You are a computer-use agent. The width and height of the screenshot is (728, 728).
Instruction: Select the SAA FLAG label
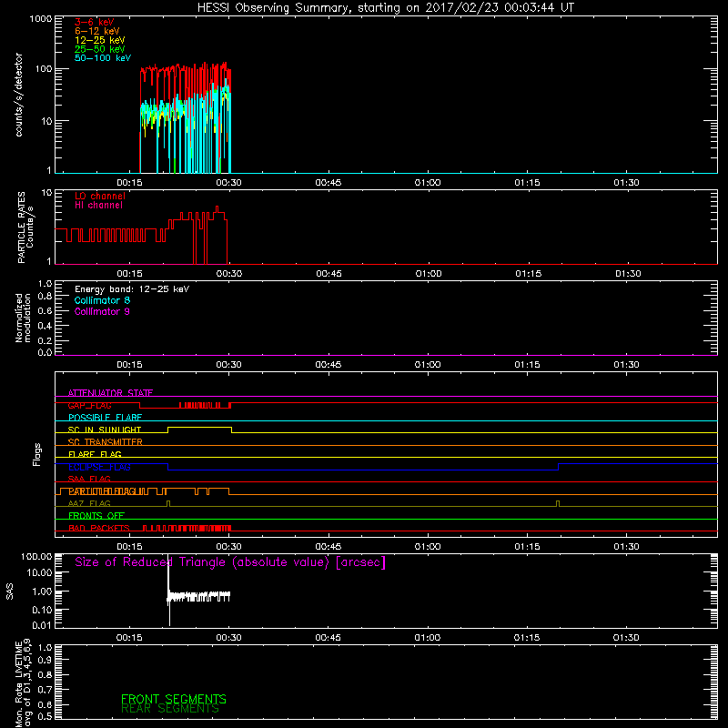pyautogui.click(x=89, y=479)
